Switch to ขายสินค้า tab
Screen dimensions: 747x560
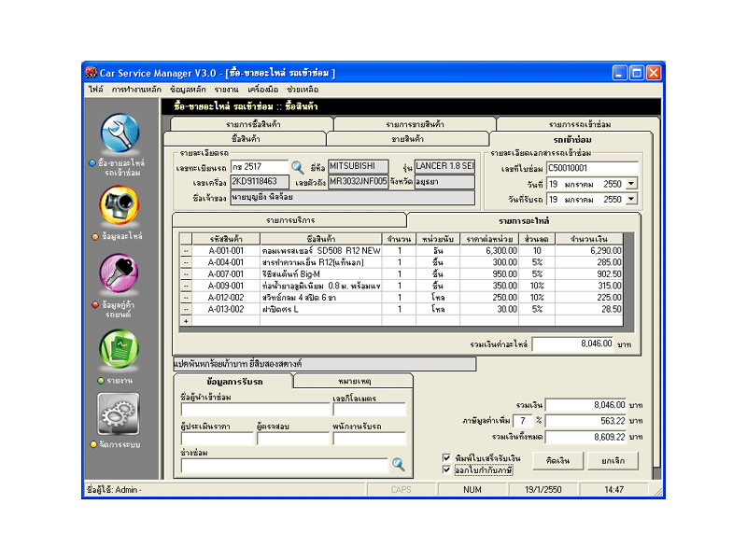[407, 139]
